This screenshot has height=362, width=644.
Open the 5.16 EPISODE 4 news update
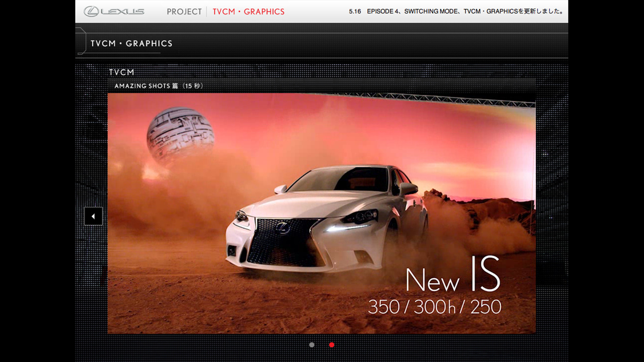pyautogui.click(x=457, y=11)
